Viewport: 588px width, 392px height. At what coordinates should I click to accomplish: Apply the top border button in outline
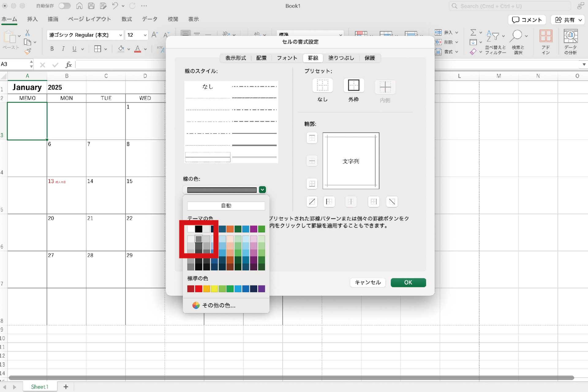tap(312, 138)
